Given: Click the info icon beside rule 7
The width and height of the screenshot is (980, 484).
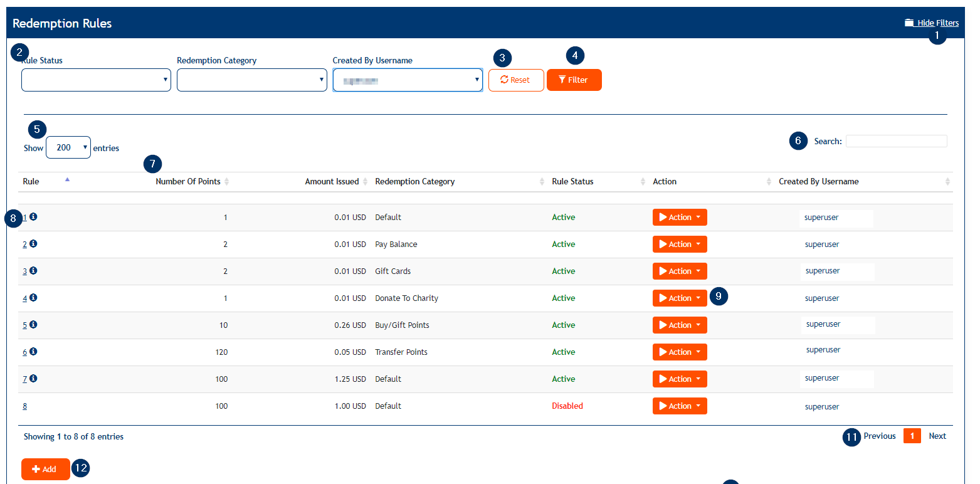Looking at the screenshot, I should point(33,379).
